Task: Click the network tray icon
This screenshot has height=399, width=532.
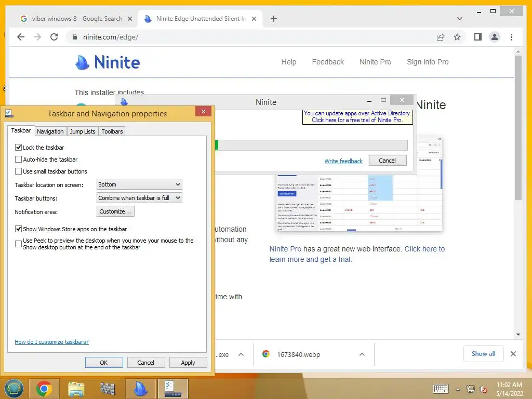Action: click(470, 389)
